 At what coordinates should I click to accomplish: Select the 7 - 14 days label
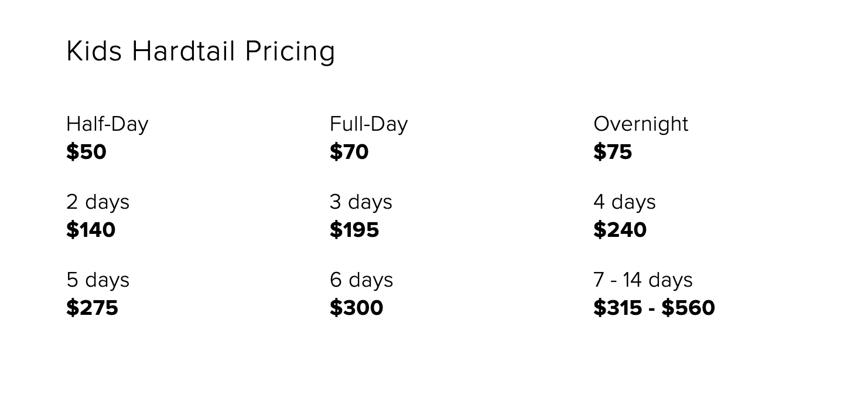pyautogui.click(x=643, y=280)
